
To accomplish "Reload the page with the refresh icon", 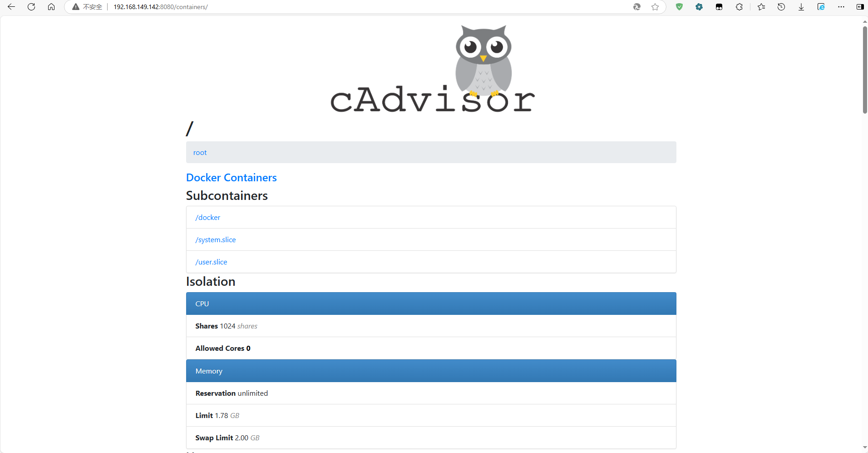I will click(x=31, y=7).
